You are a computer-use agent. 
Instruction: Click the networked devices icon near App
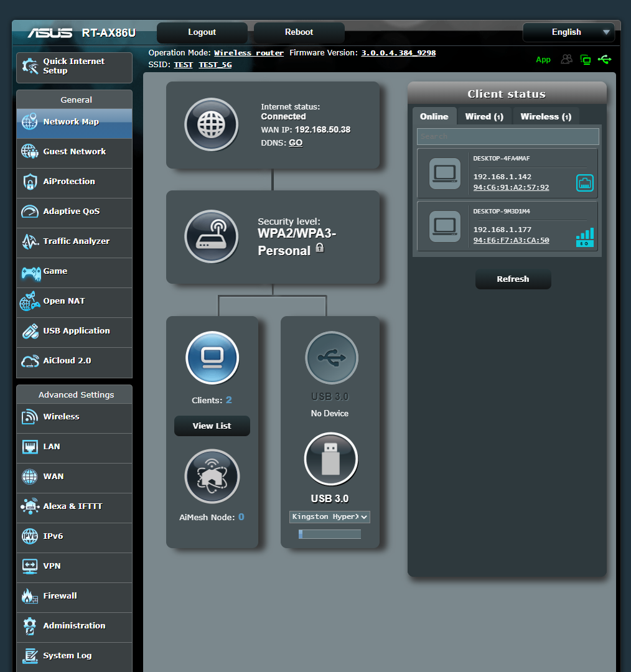(x=585, y=59)
